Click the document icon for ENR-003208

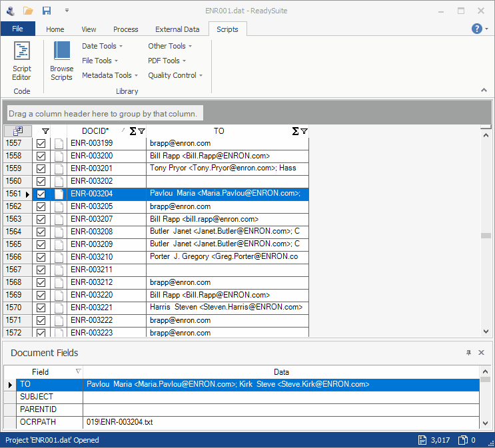tap(59, 232)
